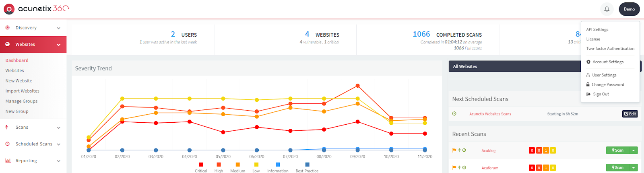Toggle the Medium legend swatch
The width and height of the screenshot is (644, 173).
tap(237, 164)
